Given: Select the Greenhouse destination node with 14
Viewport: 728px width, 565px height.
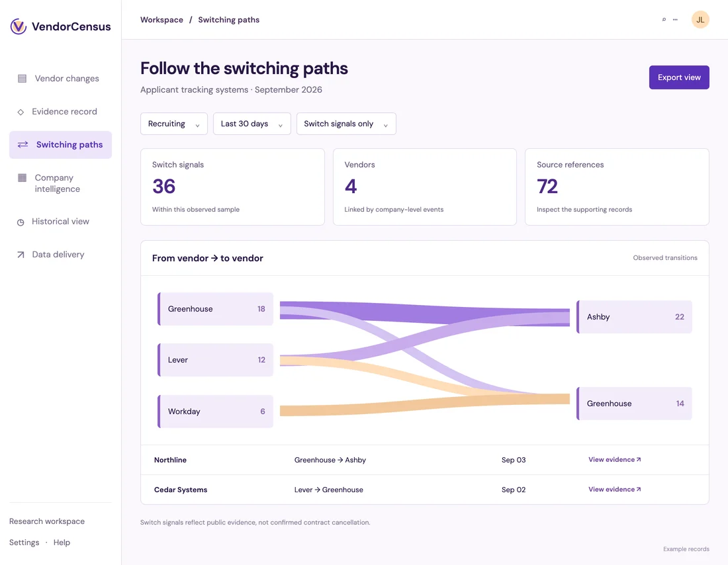Looking at the screenshot, I should [x=634, y=404].
